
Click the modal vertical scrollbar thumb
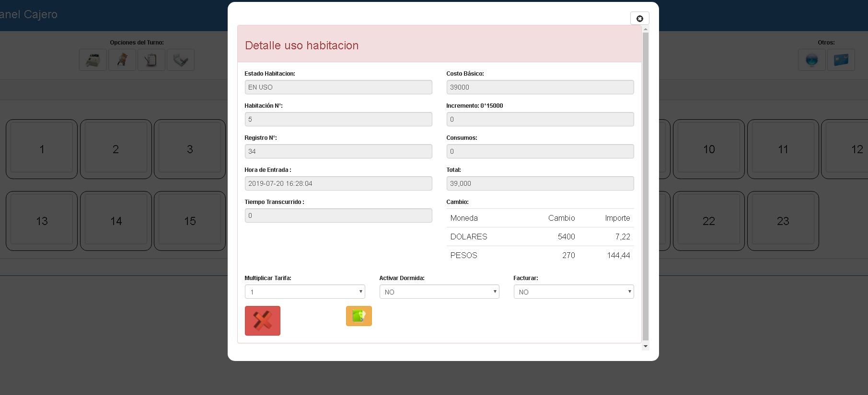coord(646,186)
